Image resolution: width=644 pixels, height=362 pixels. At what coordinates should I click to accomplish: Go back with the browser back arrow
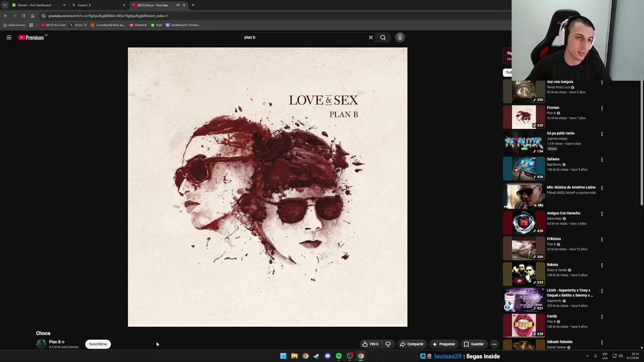click(6, 16)
